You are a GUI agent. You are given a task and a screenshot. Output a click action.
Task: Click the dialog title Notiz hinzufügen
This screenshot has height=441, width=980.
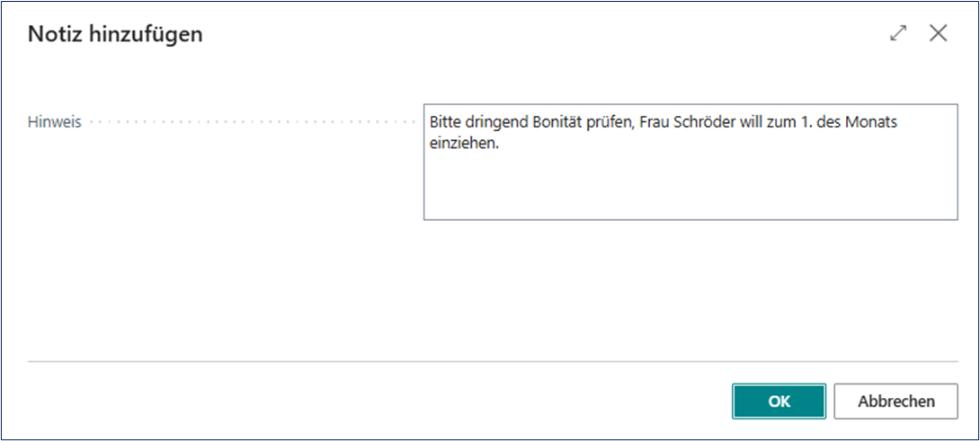(x=115, y=35)
